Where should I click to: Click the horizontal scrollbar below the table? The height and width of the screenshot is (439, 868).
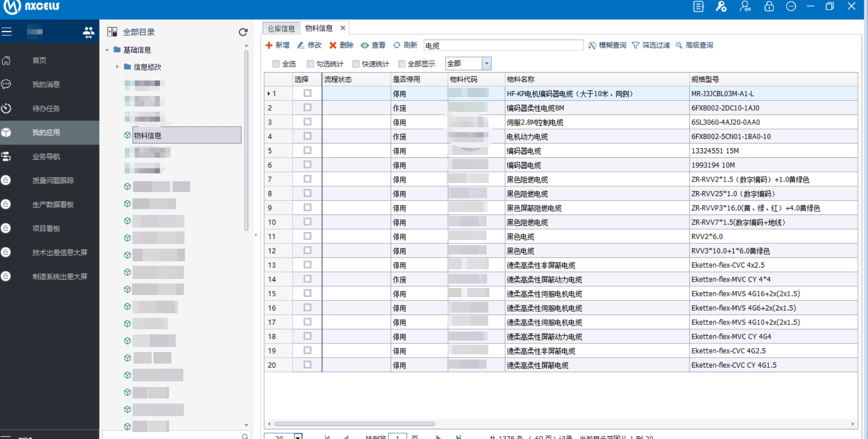click(355, 424)
